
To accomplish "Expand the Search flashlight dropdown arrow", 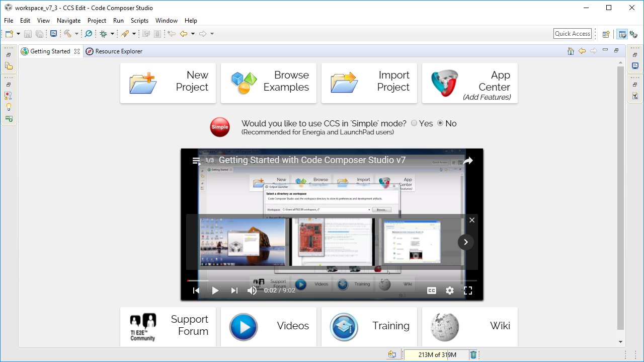I will coord(134,34).
